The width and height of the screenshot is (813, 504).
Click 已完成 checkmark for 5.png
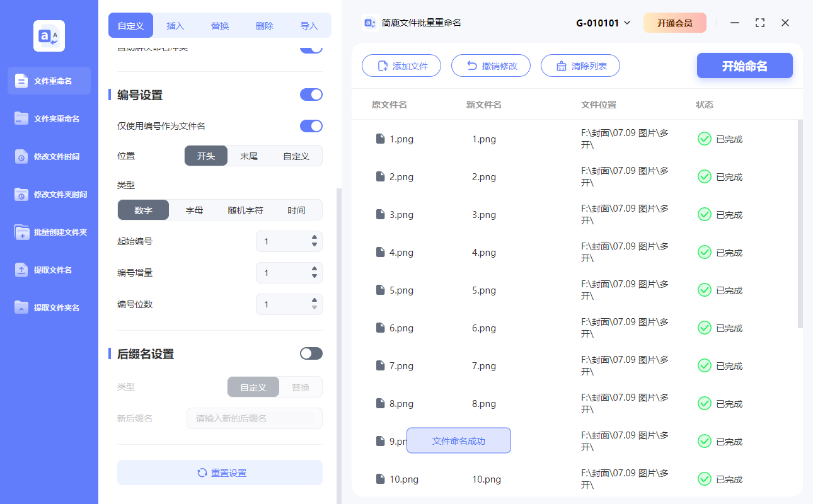(705, 290)
